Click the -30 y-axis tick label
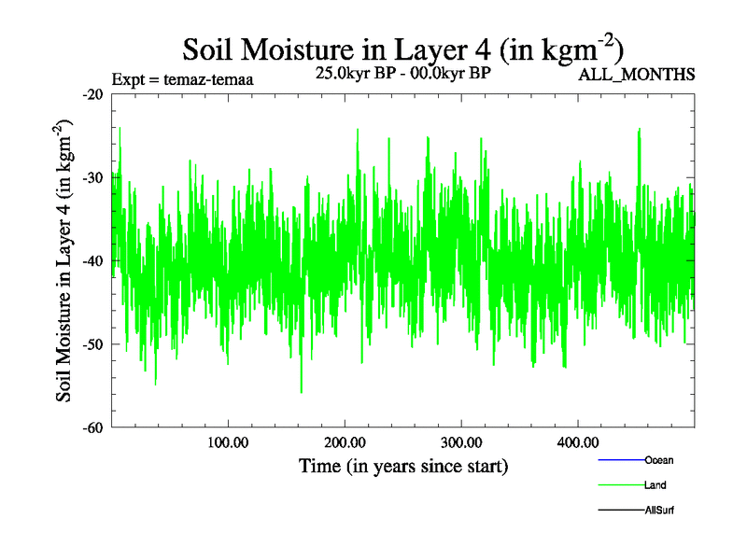The width and height of the screenshot is (747, 560). (x=92, y=177)
